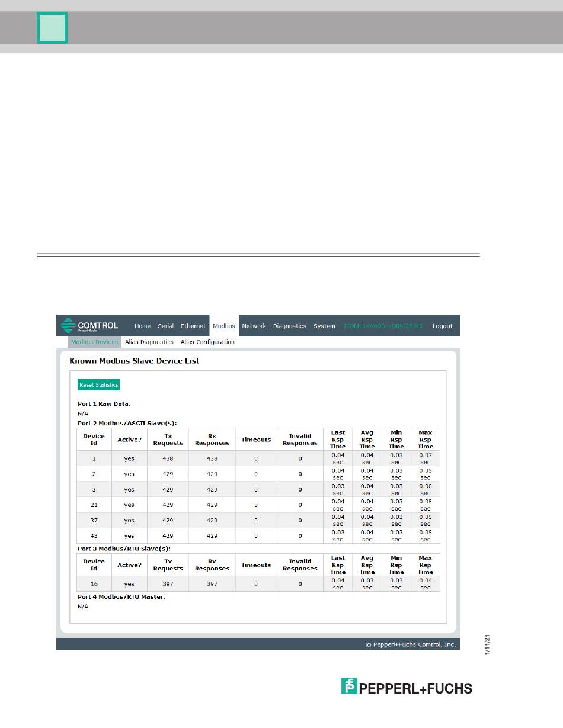This screenshot has height=728, width=563.
Task: Open the Diagnostics menu
Action: (290, 326)
